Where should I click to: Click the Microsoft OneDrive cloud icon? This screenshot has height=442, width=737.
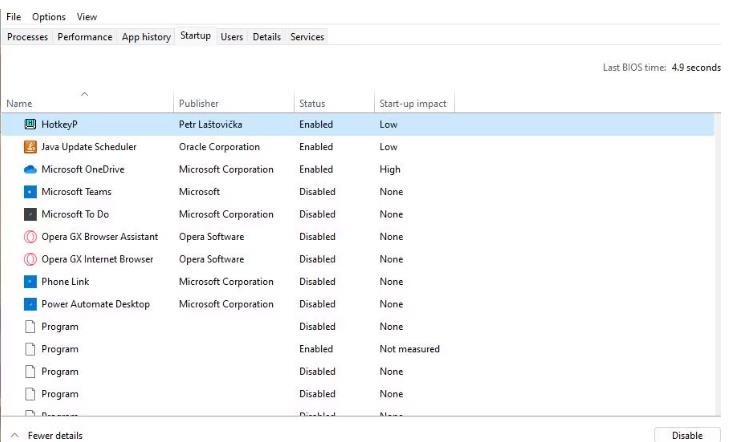click(x=30, y=169)
